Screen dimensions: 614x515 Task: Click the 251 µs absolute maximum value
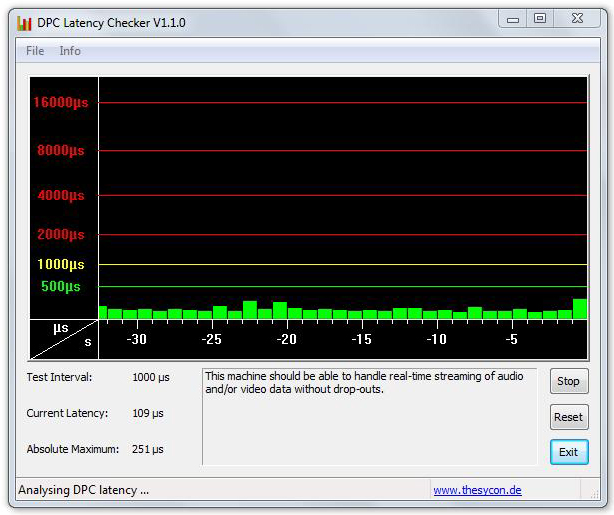coord(148,449)
